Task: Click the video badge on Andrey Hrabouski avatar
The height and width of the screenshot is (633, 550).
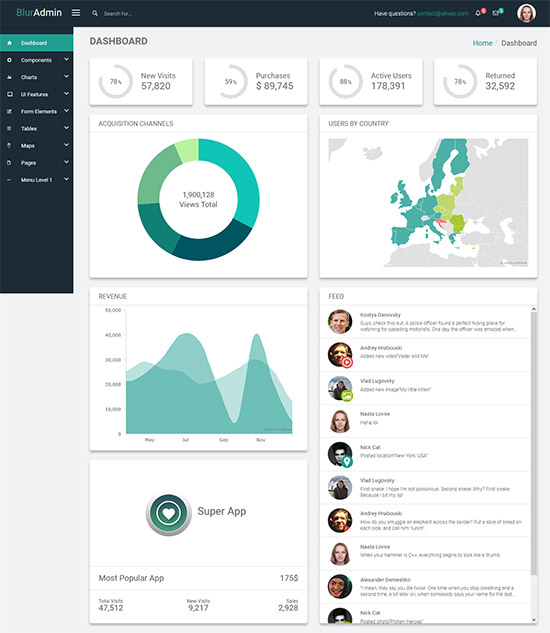Action: (347, 362)
